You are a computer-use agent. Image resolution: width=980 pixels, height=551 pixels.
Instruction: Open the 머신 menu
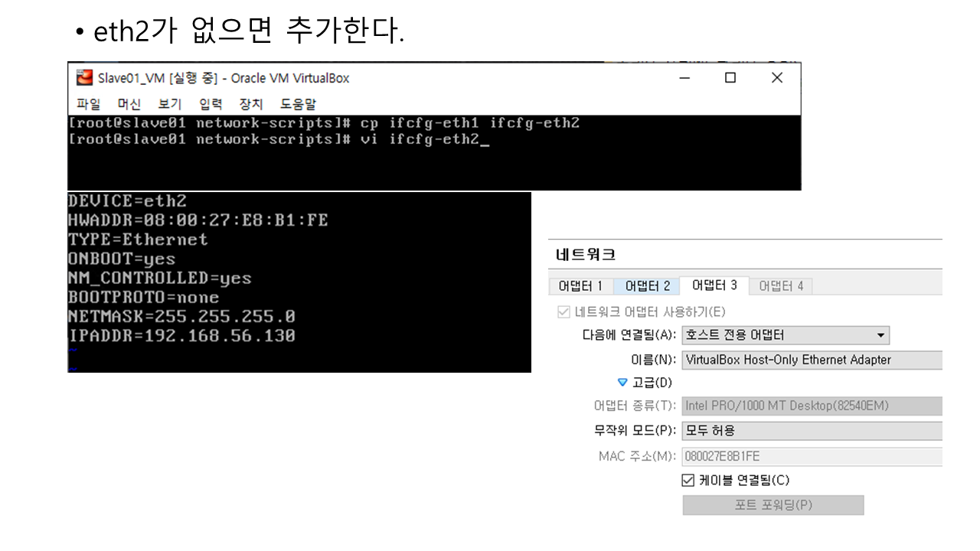(x=129, y=104)
